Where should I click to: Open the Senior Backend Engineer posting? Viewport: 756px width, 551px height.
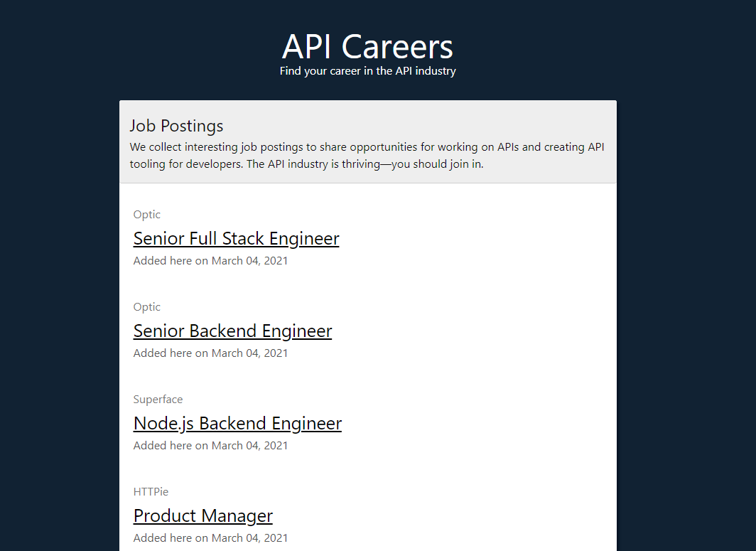click(x=232, y=331)
